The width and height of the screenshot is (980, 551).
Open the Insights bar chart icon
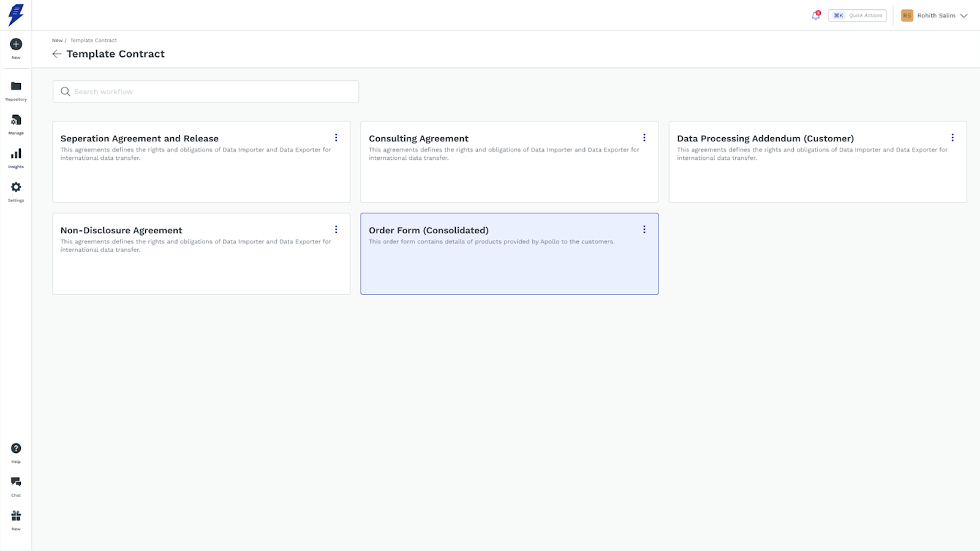[x=16, y=154]
